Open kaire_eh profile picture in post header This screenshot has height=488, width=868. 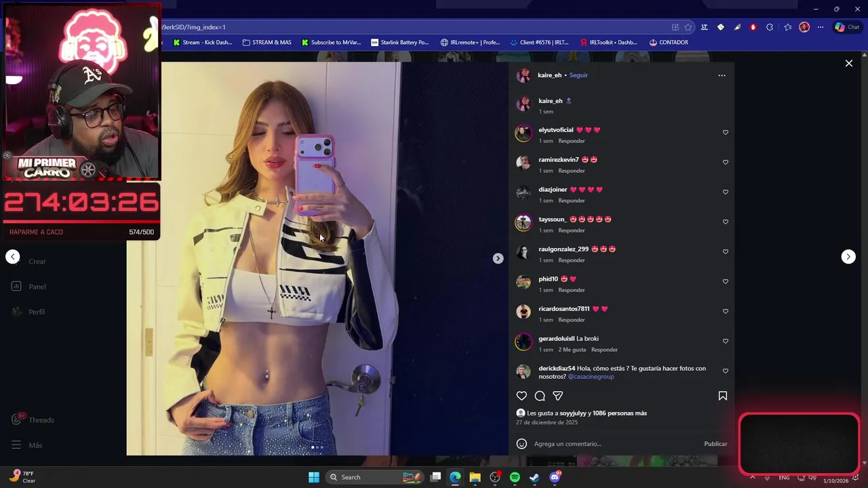[524, 75]
